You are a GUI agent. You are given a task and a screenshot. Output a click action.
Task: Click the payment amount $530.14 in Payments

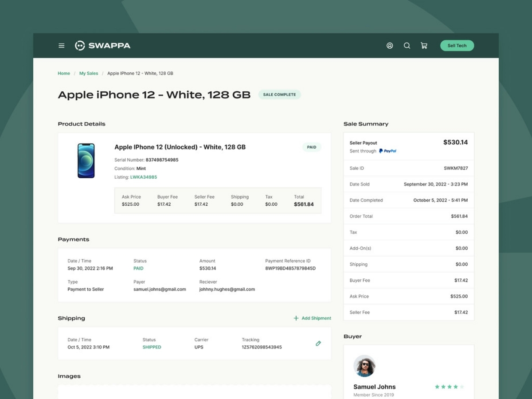click(208, 269)
